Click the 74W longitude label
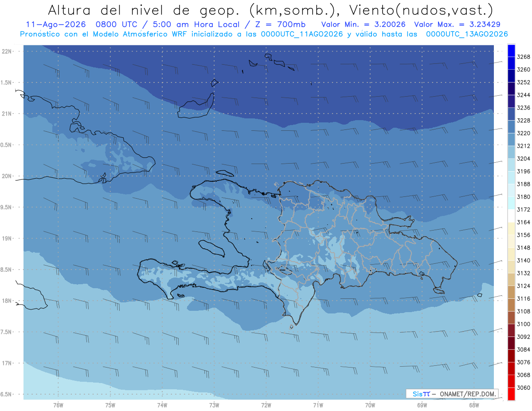 pyautogui.click(x=162, y=405)
